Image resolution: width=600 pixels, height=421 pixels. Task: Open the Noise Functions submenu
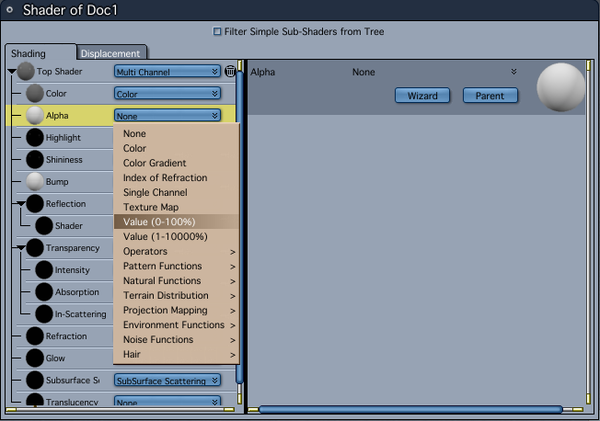tap(176, 339)
